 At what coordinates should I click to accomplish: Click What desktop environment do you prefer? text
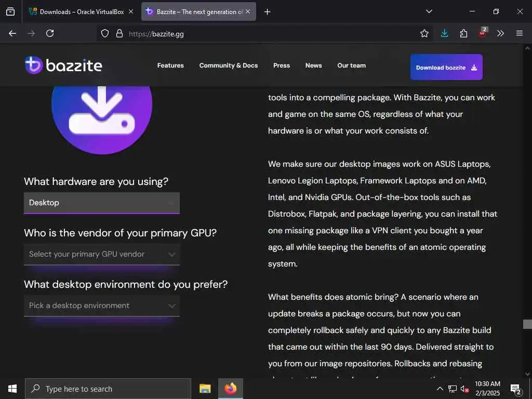[126, 284]
